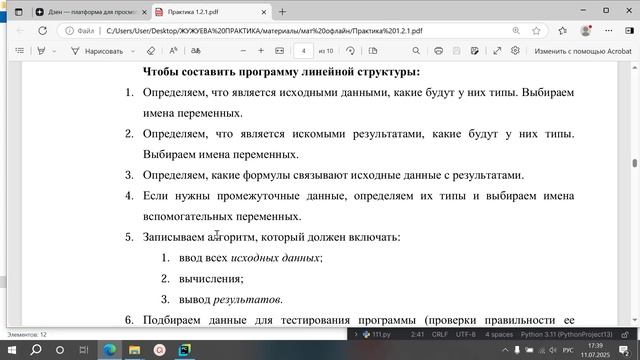Click 4 spaces indent indicator
Image resolution: width=640 pixels, height=360 pixels.
tap(499, 334)
